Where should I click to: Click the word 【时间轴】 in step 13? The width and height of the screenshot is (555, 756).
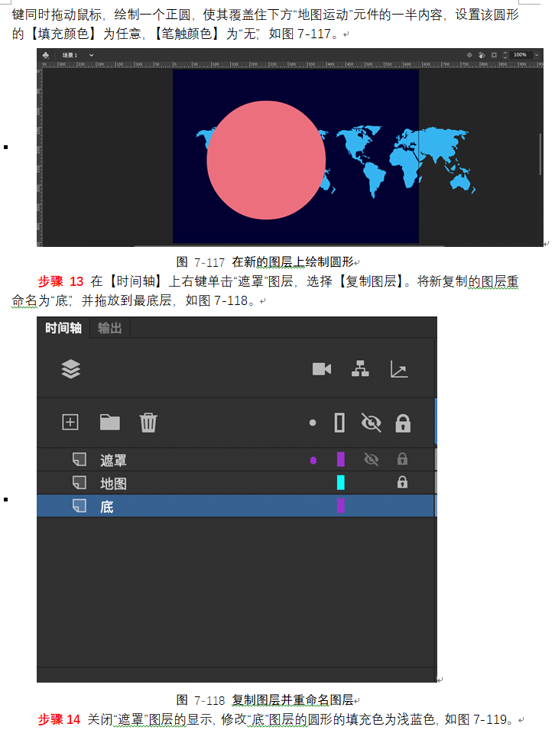tap(136, 281)
